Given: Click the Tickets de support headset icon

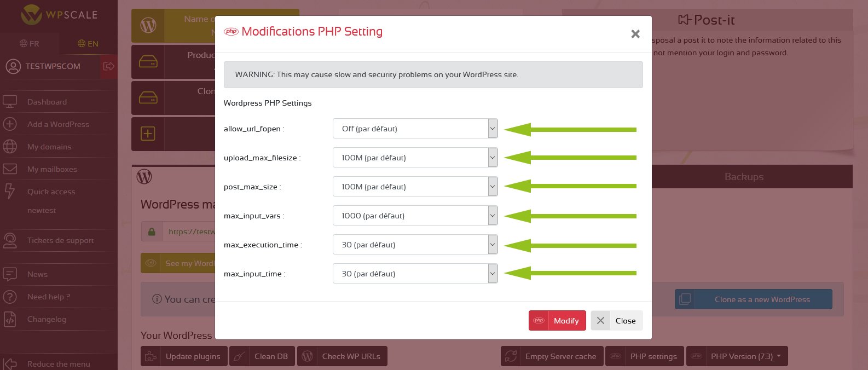Looking at the screenshot, I should point(10,240).
